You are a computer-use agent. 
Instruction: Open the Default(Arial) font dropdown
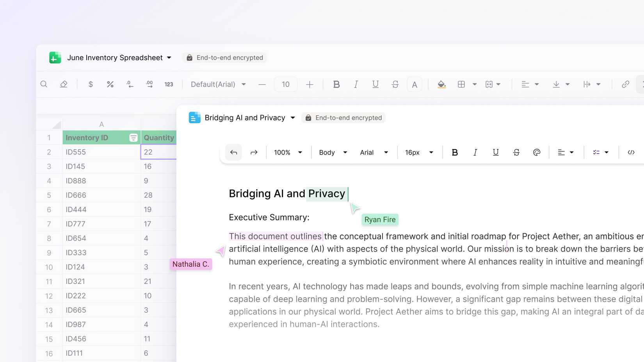pos(218,84)
